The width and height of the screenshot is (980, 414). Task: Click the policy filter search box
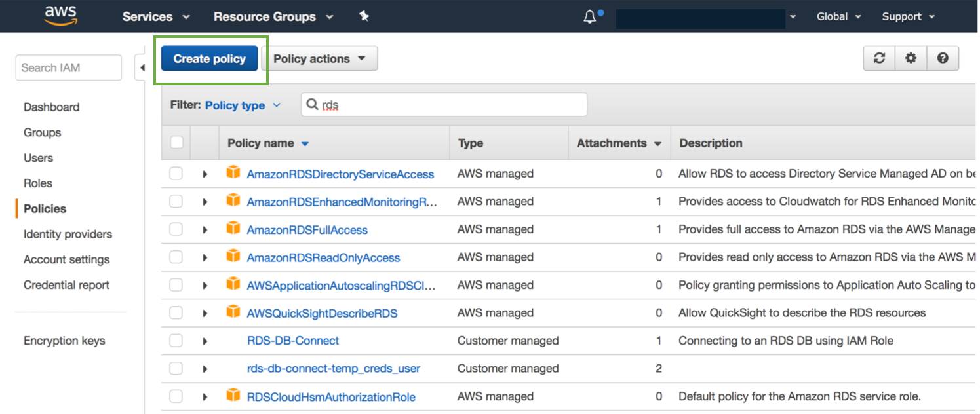[x=444, y=105]
